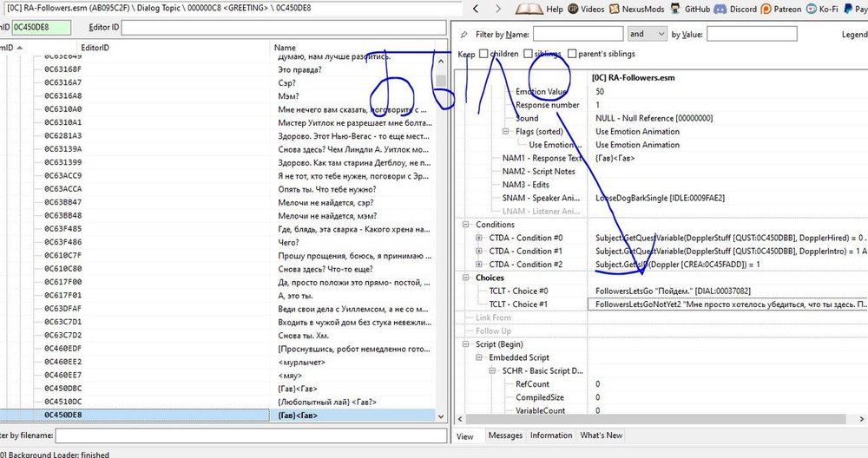Select TCLT - Choice #1 row
The height and width of the screenshot is (458, 868).
point(661,304)
